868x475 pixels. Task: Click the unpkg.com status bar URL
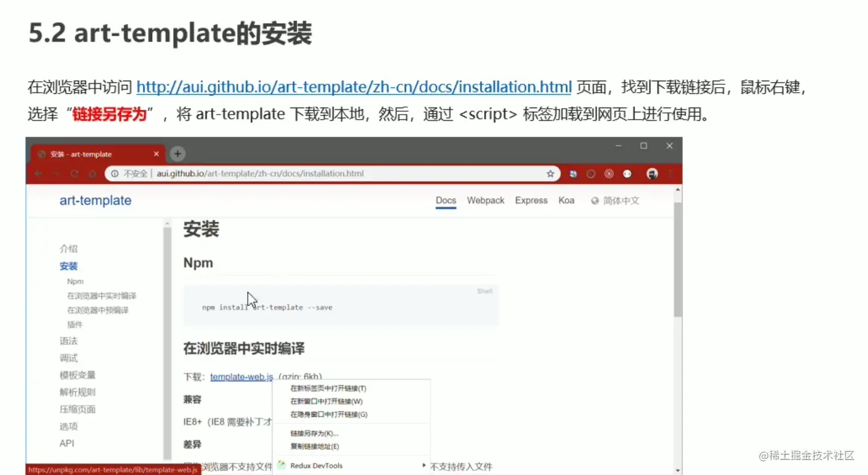(x=113, y=470)
